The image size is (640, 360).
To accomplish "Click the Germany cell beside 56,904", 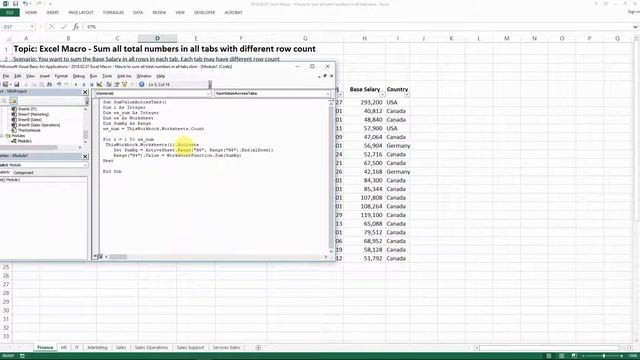I will pos(398,146).
